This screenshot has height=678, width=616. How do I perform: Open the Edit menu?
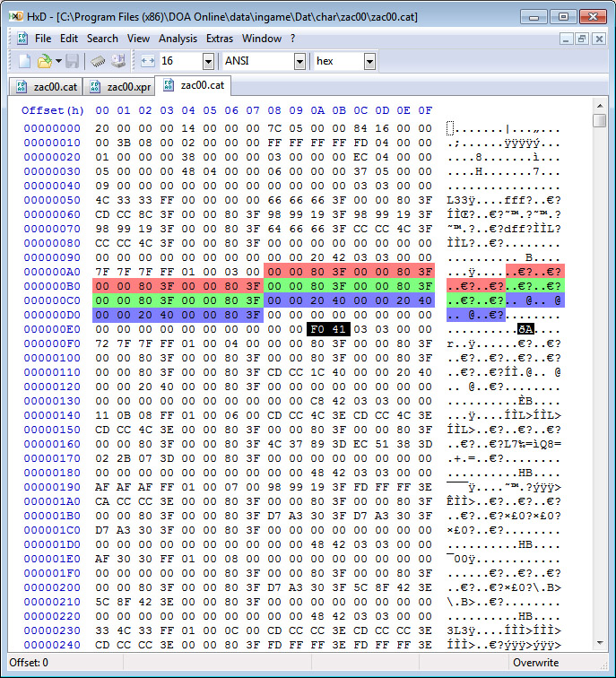click(x=69, y=39)
